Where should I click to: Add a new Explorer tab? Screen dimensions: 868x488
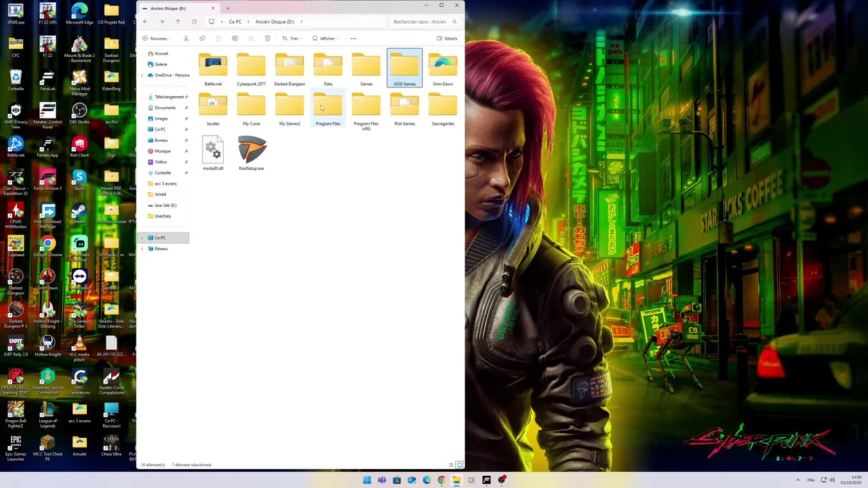click(228, 8)
